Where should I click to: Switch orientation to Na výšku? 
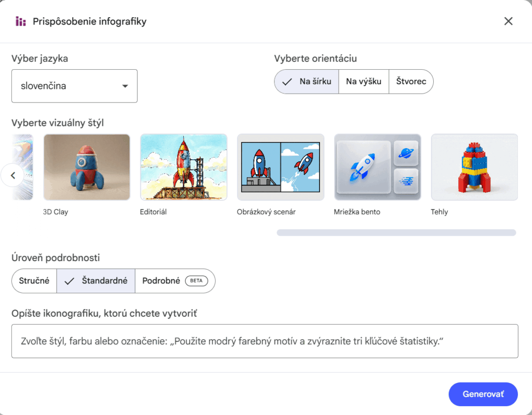(x=364, y=82)
